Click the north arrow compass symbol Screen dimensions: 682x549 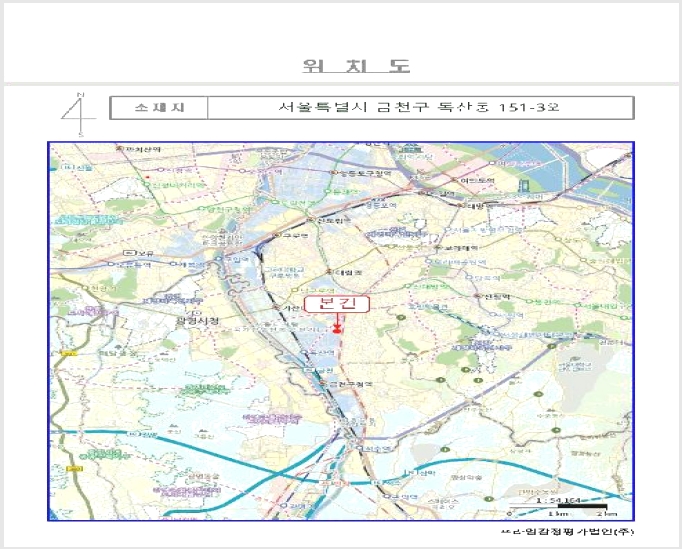[x=78, y=114]
